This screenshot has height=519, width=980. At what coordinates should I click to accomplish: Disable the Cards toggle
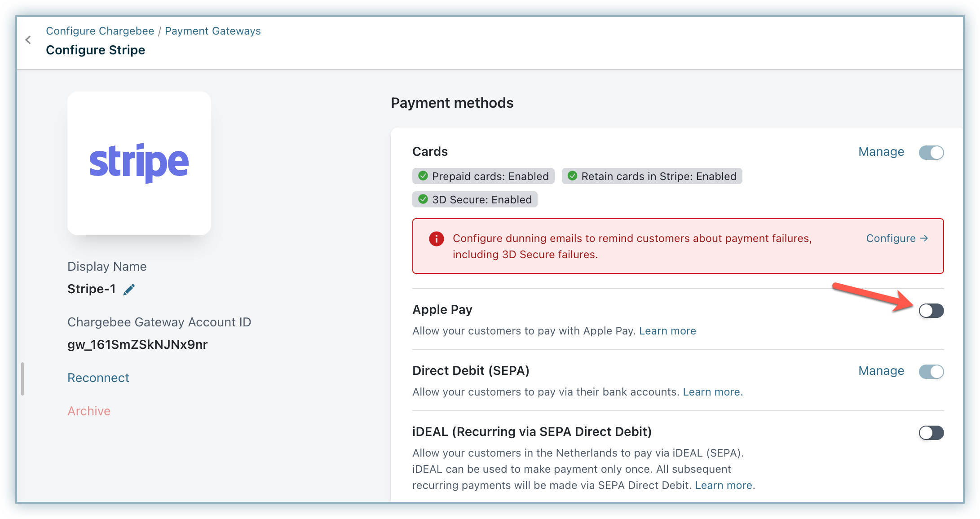click(x=931, y=153)
